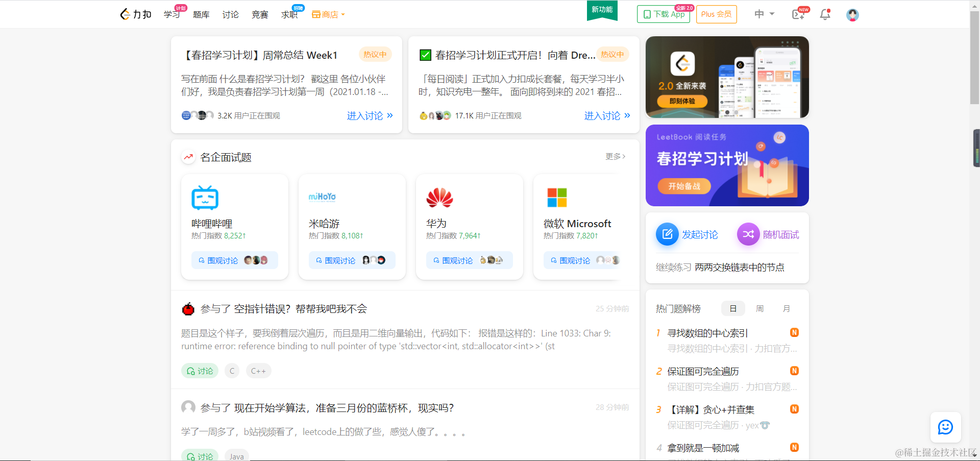The width and height of the screenshot is (980, 461).
Task: Click the 哔哩哔哩 logo icon
Action: click(x=205, y=198)
